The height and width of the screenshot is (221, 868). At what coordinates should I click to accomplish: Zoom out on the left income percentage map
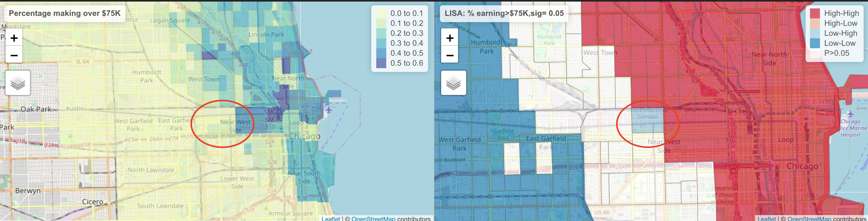14,55
